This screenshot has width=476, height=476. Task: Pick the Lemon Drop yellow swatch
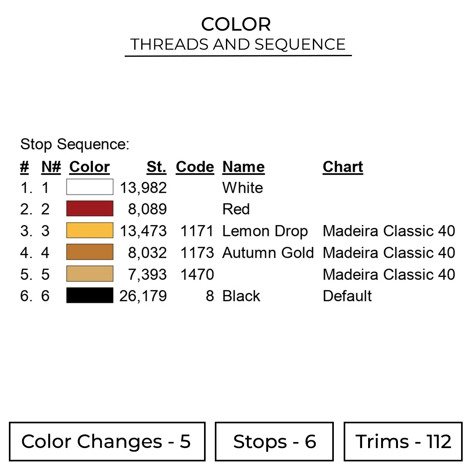pos(89,230)
